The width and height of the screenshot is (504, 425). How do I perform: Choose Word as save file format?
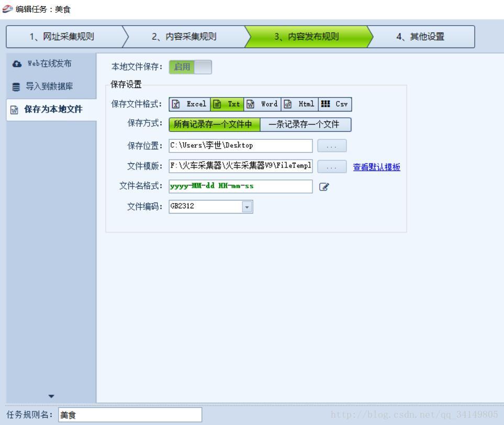tap(262, 104)
